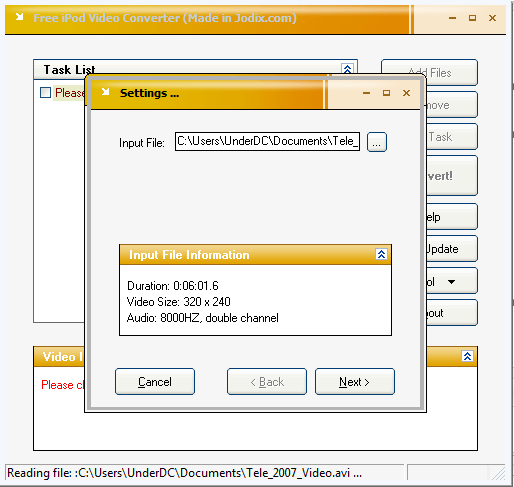This screenshot has height=487, width=514.
Task: Maximize the Settings dialog window
Action: [x=386, y=93]
